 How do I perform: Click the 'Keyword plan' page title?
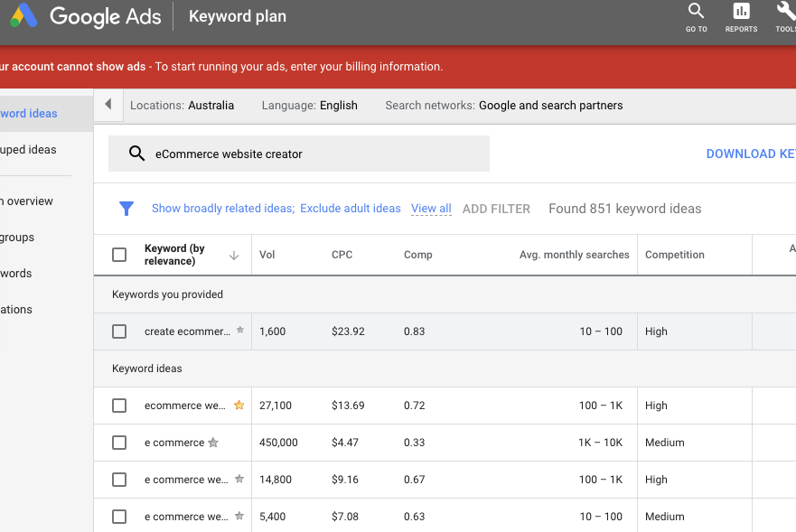pyautogui.click(x=238, y=16)
